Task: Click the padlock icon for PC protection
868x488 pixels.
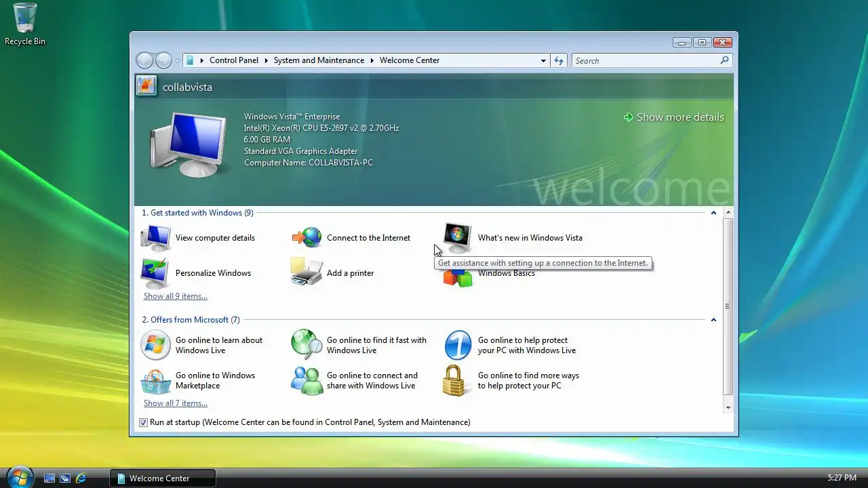Action: pos(455,380)
